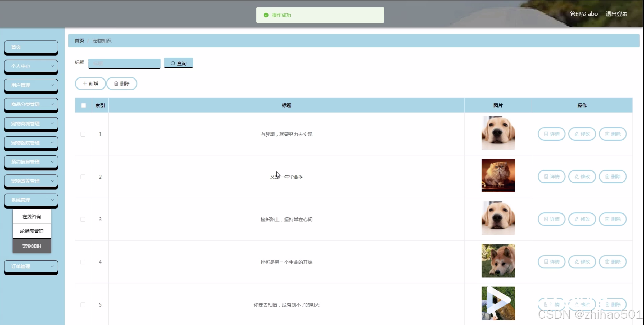Viewport: 644px width, 325px height.
Task: Click the 标题 search input field
Action: [x=124, y=63]
